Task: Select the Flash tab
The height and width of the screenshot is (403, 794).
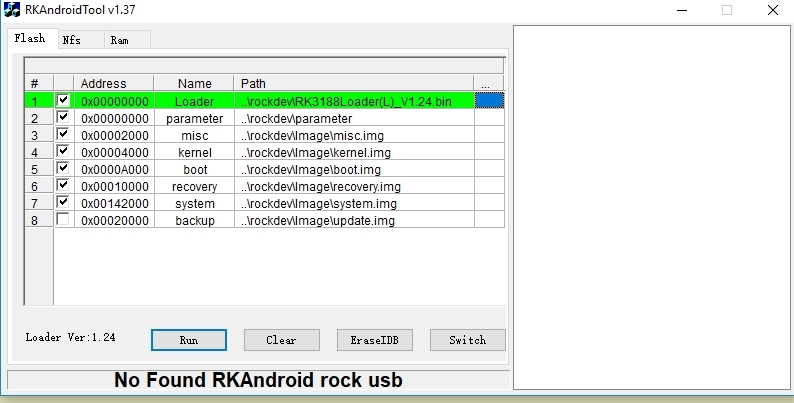Action: pyautogui.click(x=32, y=38)
